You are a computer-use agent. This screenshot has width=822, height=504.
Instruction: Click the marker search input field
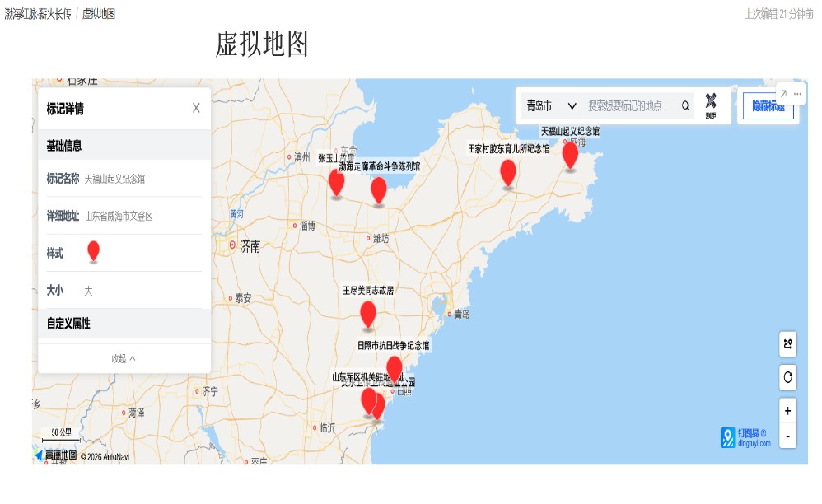(x=630, y=105)
